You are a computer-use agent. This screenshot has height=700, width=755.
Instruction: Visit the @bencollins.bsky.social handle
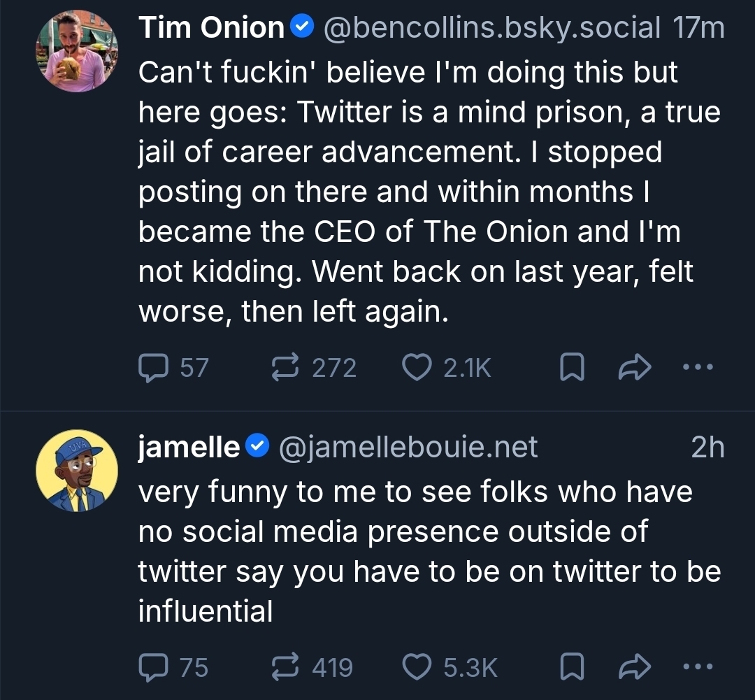coord(491,28)
